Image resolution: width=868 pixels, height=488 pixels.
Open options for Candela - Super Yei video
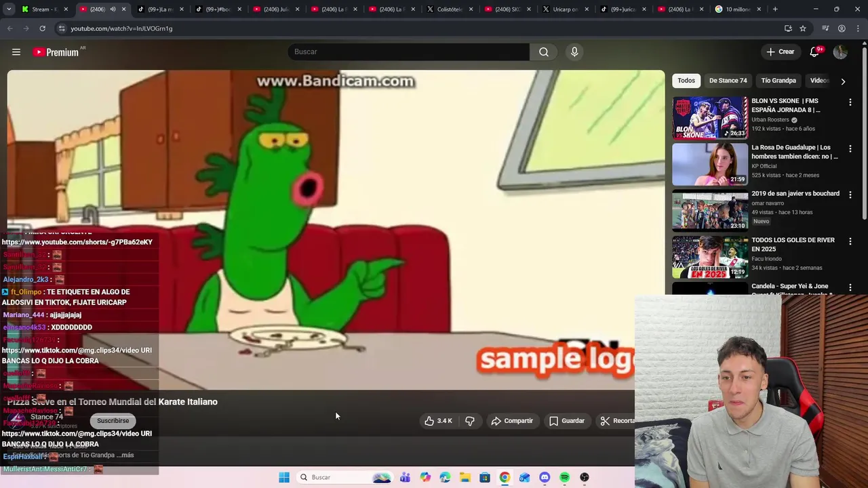coord(850,287)
